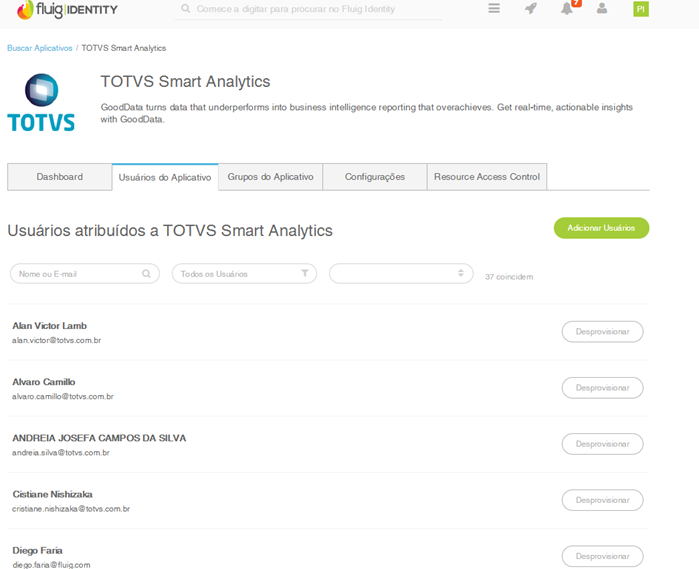Expand the empty sort dropdown
Viewport: 699px width, 569px height.
click(401, 273)
